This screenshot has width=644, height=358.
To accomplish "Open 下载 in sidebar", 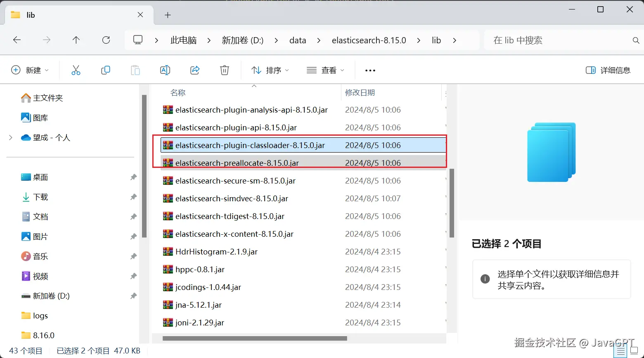I will coord(35,197).
